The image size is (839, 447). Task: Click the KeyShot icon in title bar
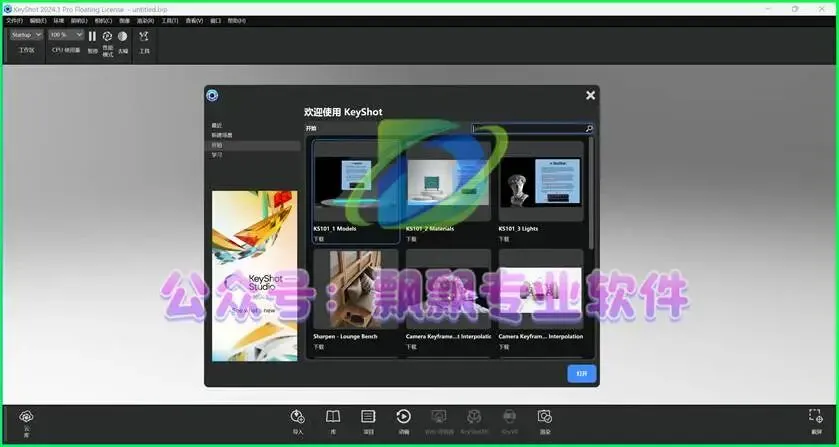click(7, 9)
